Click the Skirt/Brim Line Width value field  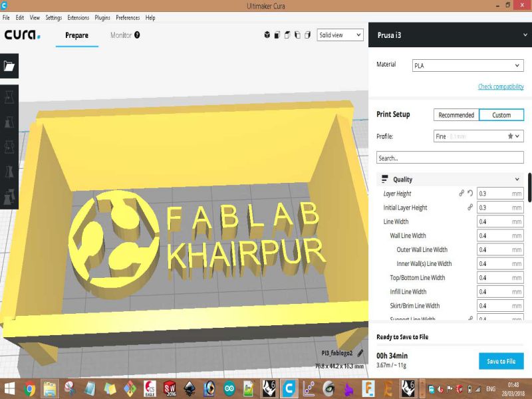point(500,306)
